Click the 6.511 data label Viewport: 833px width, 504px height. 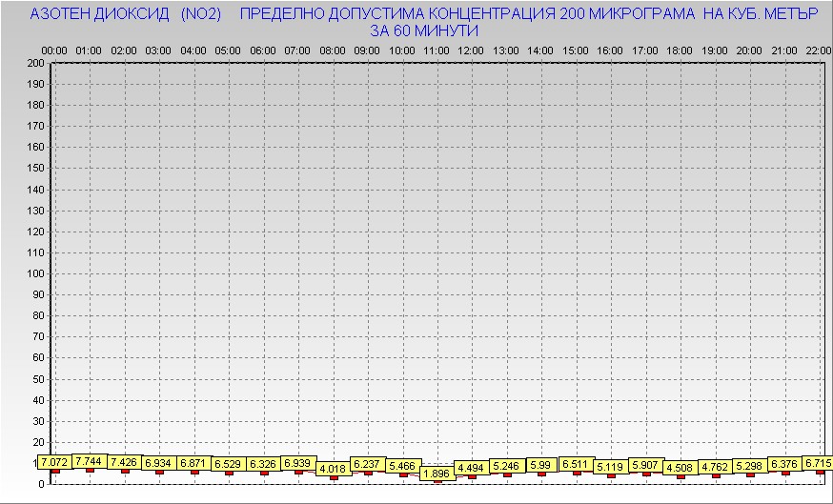(x=576, y=464)
